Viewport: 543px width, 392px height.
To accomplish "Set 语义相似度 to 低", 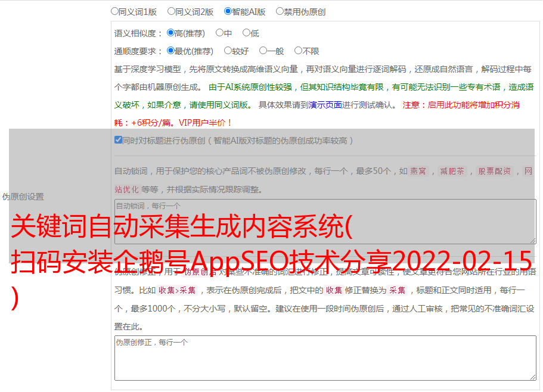I will pyautogui.click(x=246, y=33).
